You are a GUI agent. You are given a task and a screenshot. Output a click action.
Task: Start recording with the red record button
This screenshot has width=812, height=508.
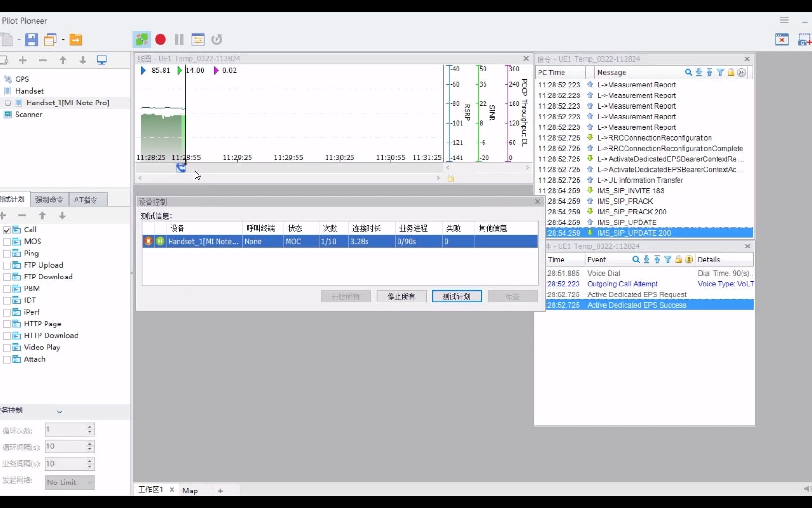click(x=160, y=40)
